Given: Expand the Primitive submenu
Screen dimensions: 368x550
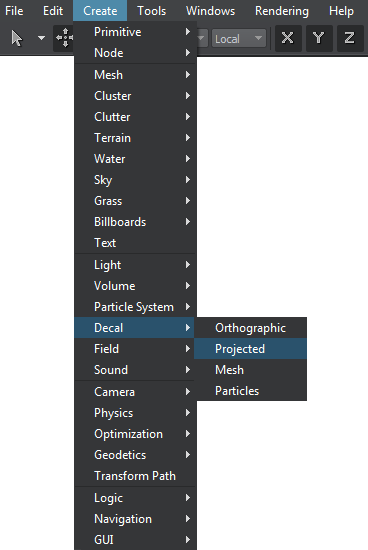Looking at the screenshot, I should tap(135, 32).
